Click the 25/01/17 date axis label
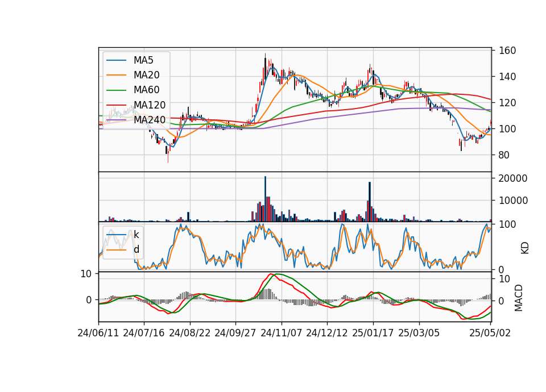546x392 pixels. [373, 333]
